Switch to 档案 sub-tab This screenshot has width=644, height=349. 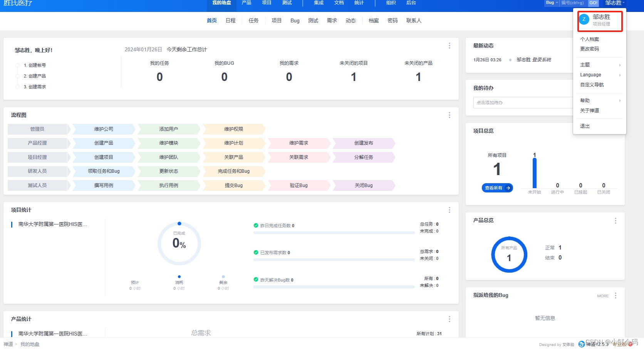click(374, 21)
